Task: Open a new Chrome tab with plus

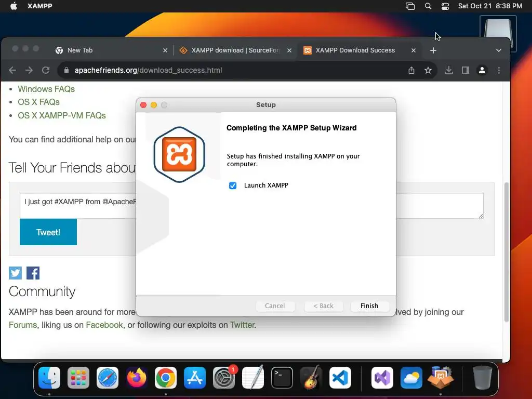Action: pos(433,50)
